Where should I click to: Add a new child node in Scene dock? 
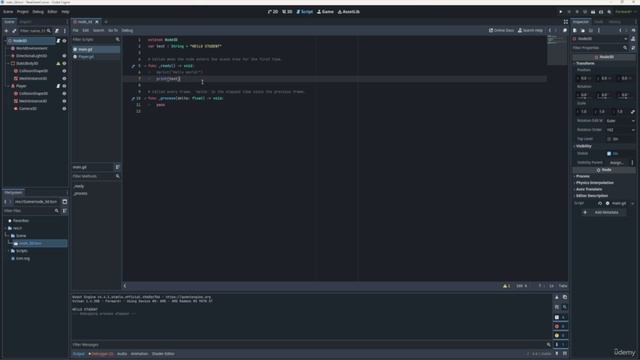tap(6, 31)
